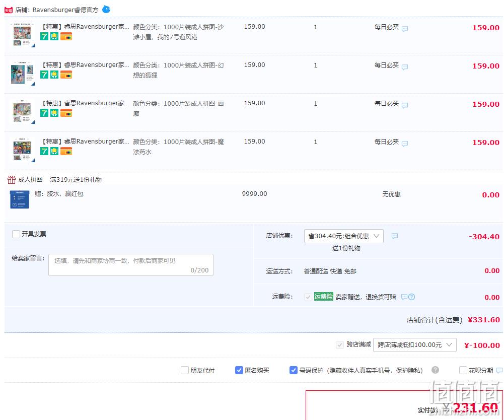Click the green shield badge on 魔法药水 item
Viewport: 504px width, 420px height.
tap(54, 152)
